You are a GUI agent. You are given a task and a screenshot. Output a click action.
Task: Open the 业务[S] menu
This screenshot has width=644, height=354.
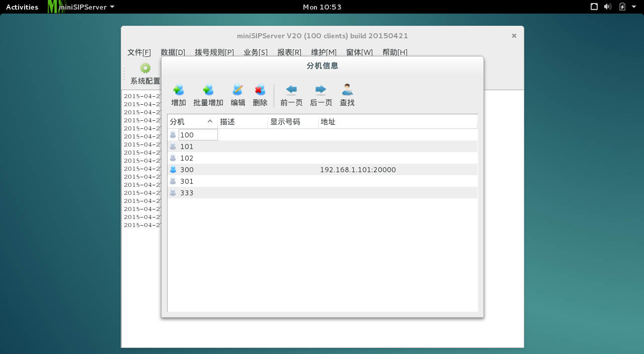coord(256,52)
